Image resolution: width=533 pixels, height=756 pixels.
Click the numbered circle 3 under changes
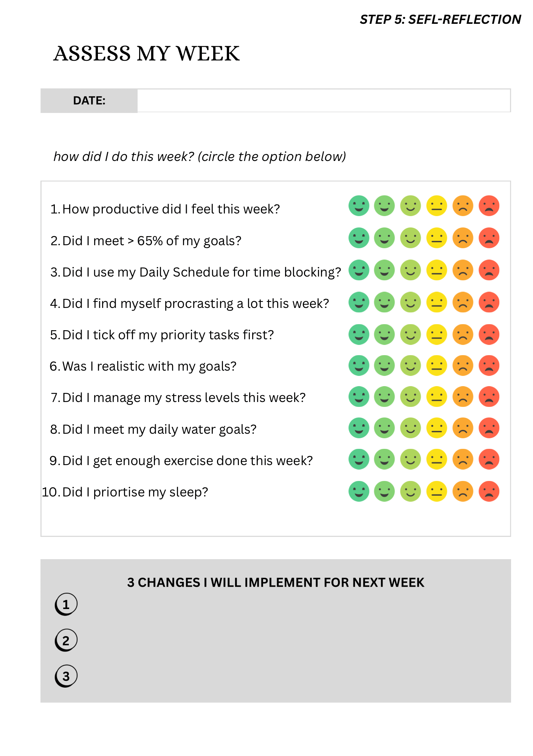(x=66, y=676)
